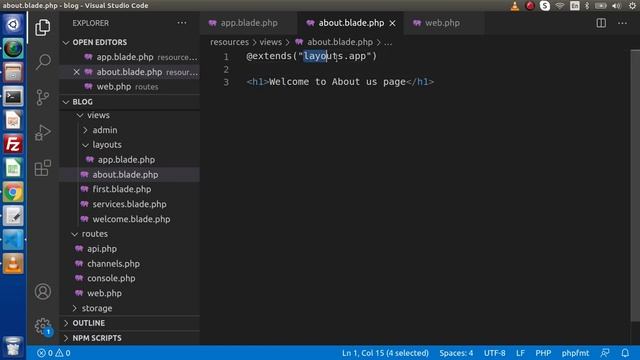Click the resources breadcrumb segment

229,42
